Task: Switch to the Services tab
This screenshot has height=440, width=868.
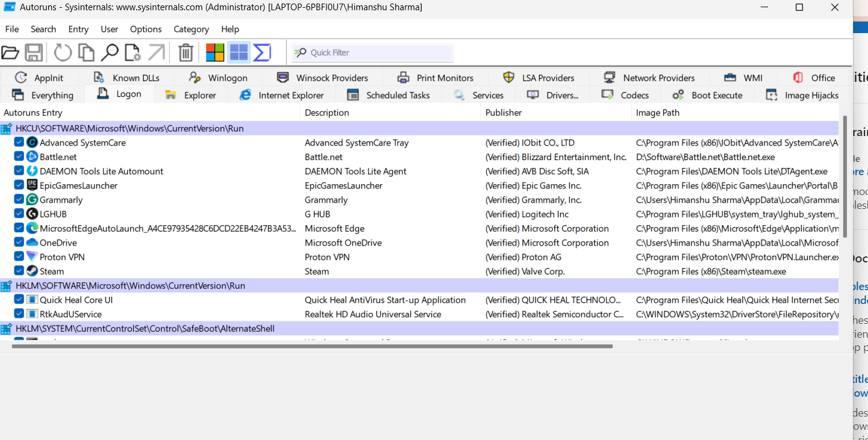Action: click(x=478, y=95)
